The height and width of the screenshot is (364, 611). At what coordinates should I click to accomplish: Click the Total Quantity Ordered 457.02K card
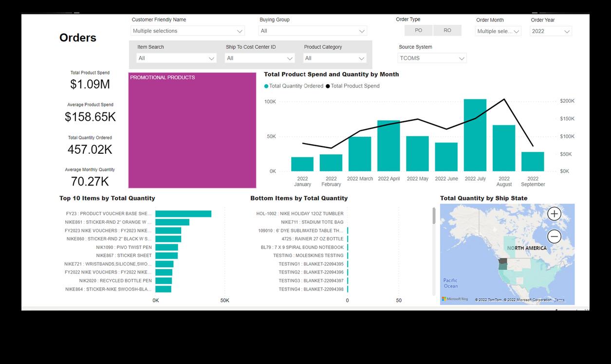tap(90, 145)
